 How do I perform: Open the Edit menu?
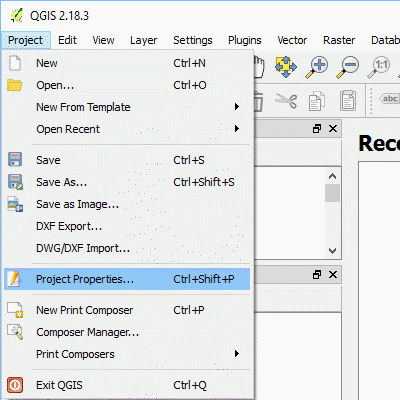coord(67,40)
